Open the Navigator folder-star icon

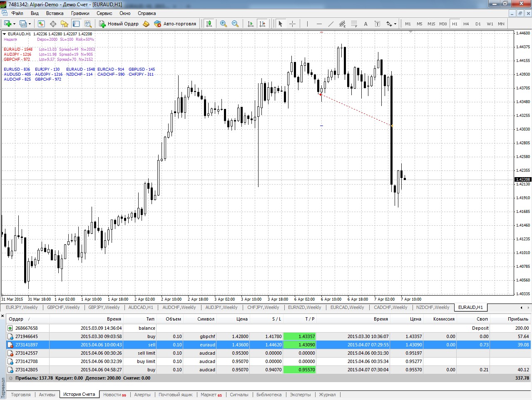65,24
